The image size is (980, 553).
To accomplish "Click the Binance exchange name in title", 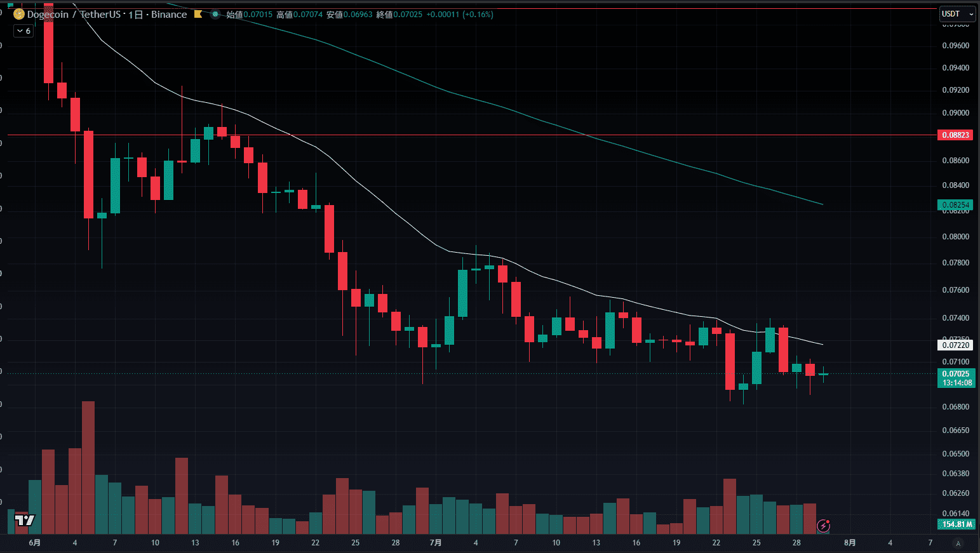I will (x=169, y=14).
